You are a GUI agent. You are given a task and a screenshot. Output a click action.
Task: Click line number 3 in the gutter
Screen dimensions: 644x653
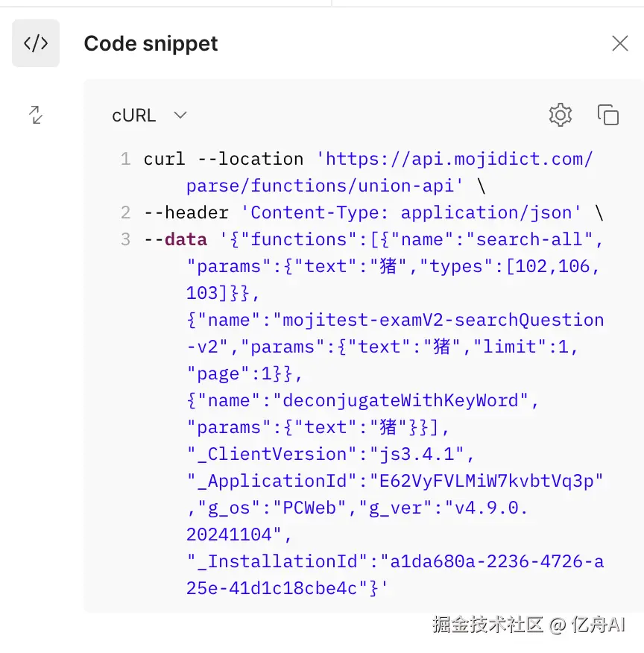point(125,239)
